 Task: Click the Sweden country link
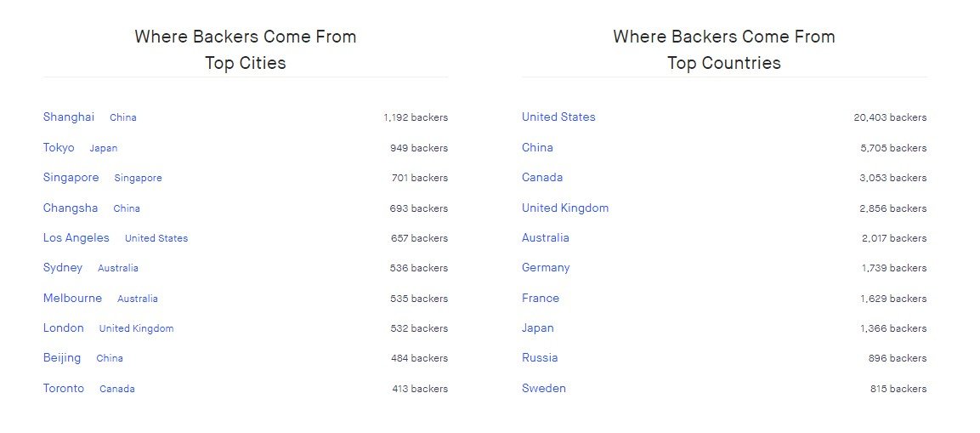point(544,389)
